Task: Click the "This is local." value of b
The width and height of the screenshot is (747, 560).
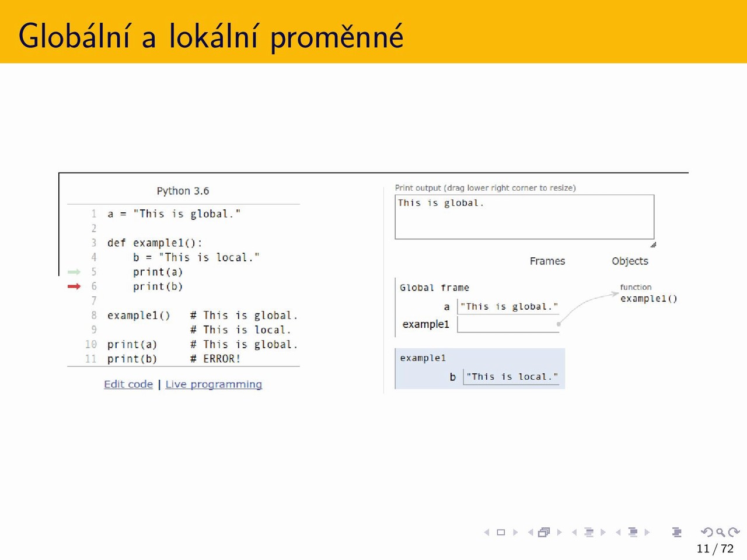Action: point(512,377)
